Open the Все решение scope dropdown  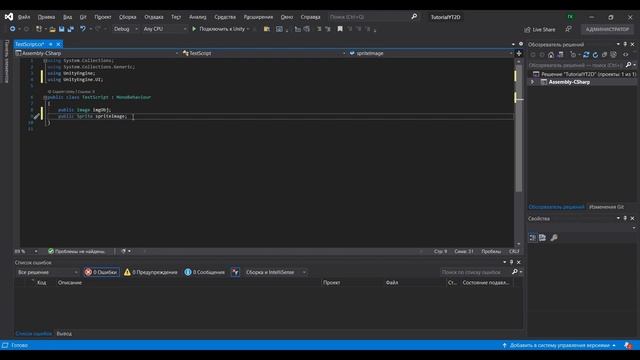coord(47,272)
